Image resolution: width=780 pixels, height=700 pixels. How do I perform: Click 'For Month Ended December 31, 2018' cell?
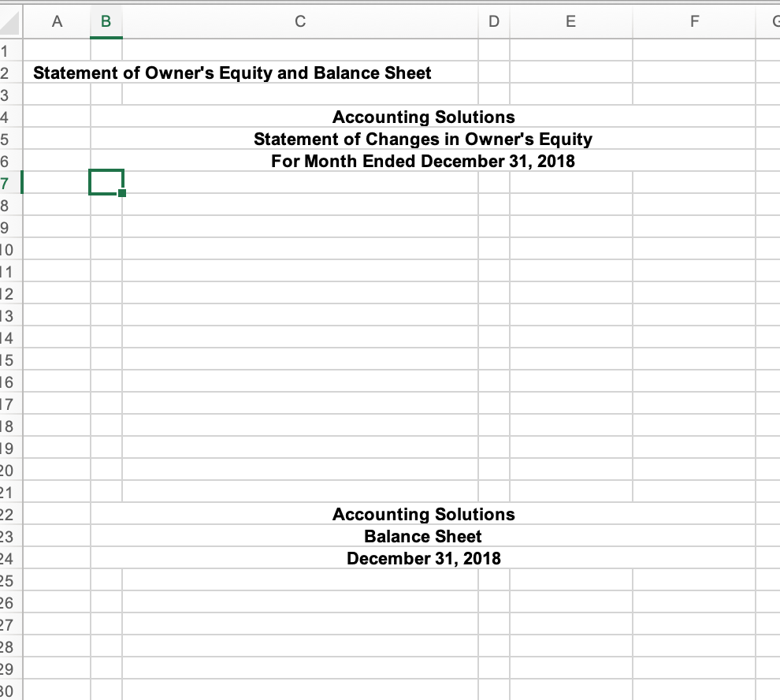point(423,162)
